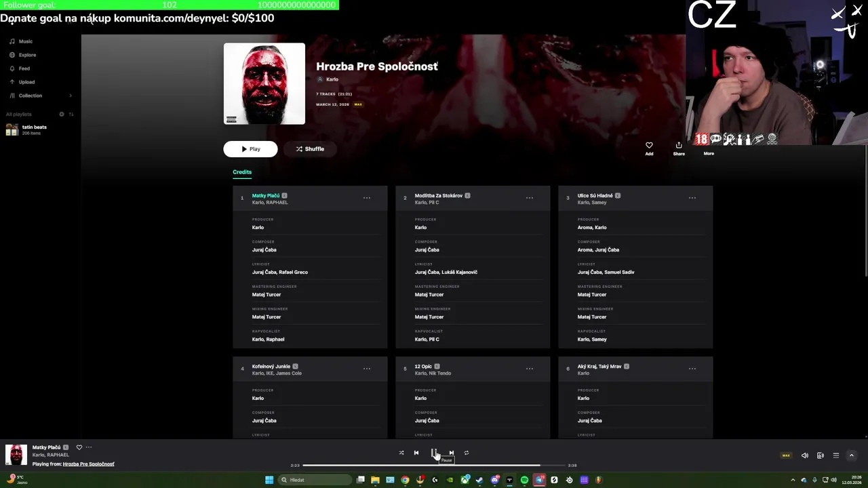Expand the Collection sidebar chevron
Screen dimensions: 868x488
(71, 96)
